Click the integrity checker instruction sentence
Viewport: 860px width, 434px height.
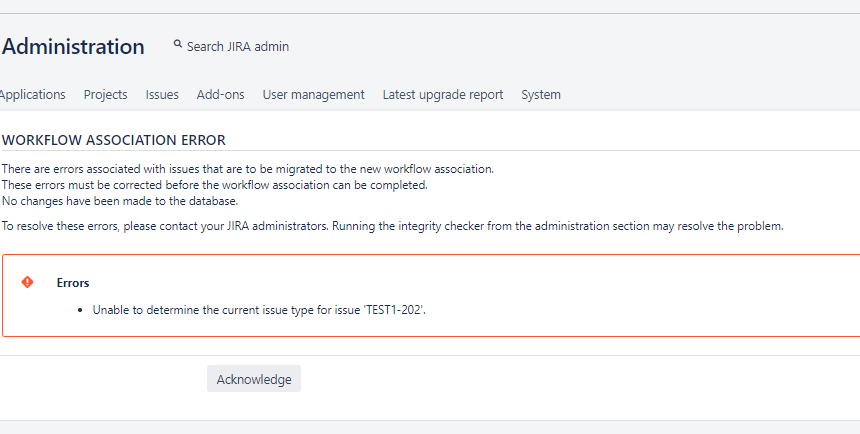(393, 226)
